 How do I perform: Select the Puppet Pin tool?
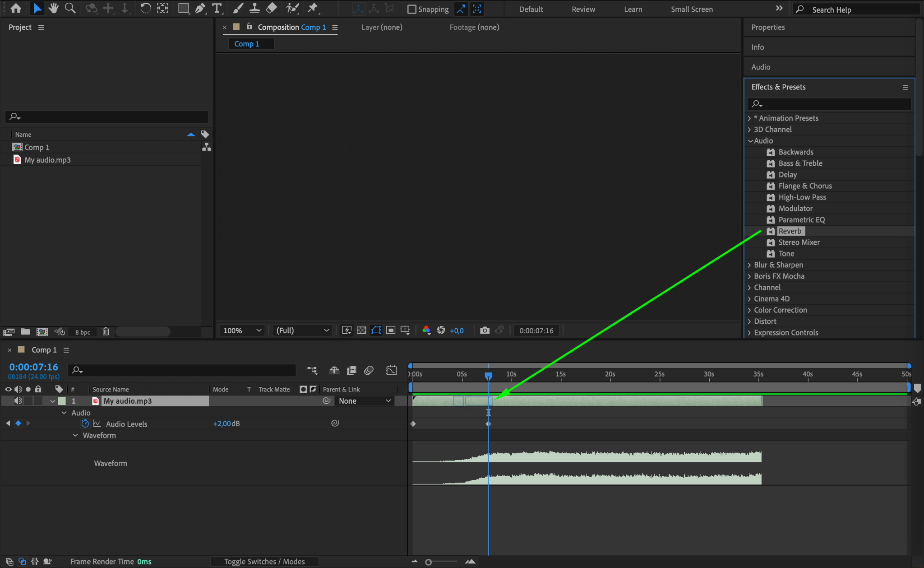coord(312,8)
